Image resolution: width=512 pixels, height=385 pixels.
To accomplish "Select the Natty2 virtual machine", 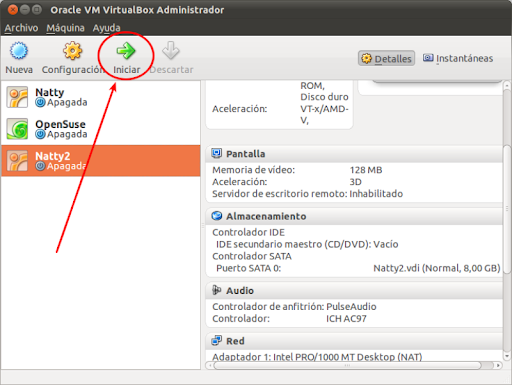I will [101, 161].
